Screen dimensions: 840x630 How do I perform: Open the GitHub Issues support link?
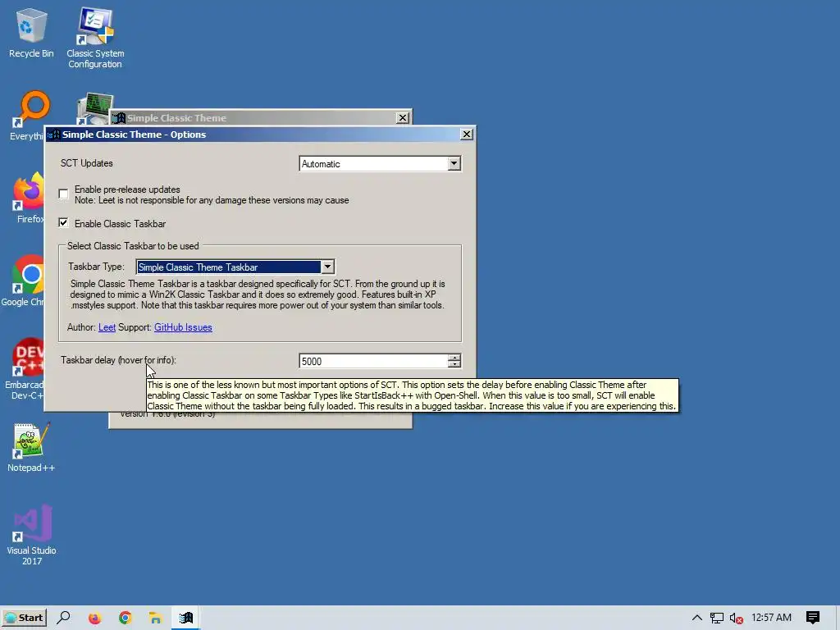click(183, 327)
